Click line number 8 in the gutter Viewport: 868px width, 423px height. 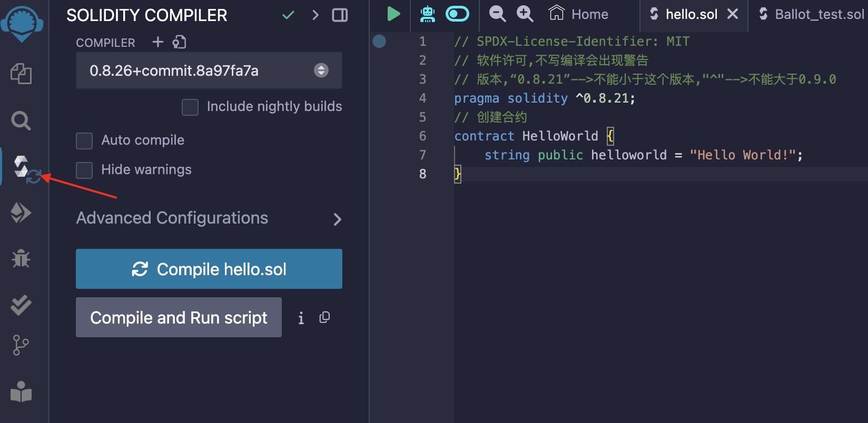(422, 174)
